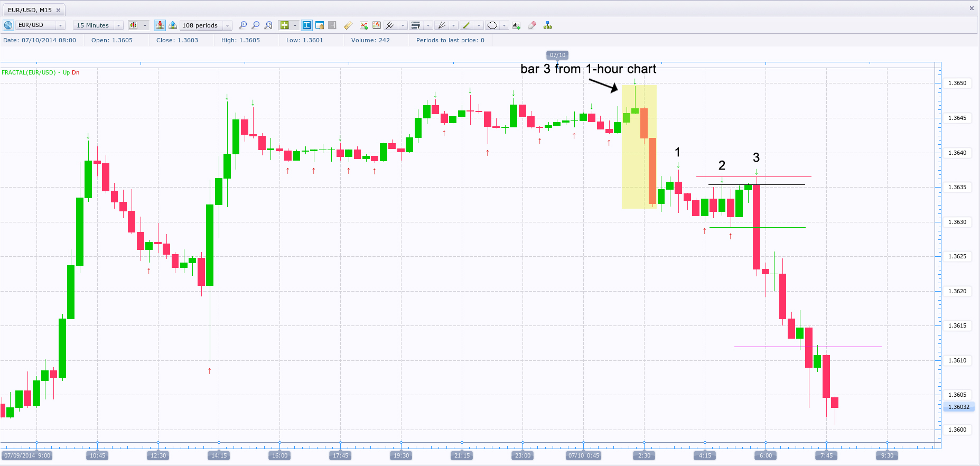Click the 07/10 date marker above chart
This screenshot has height=466, width=980.
pyautogui.click(x=557, y=55)
